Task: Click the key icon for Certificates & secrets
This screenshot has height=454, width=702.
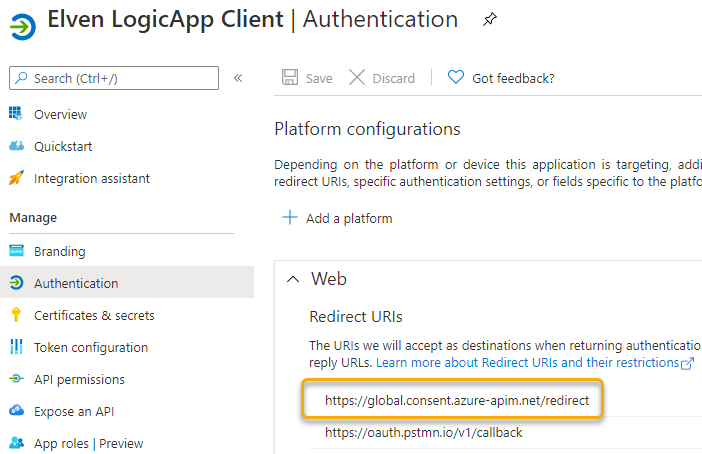Action: 16,314
